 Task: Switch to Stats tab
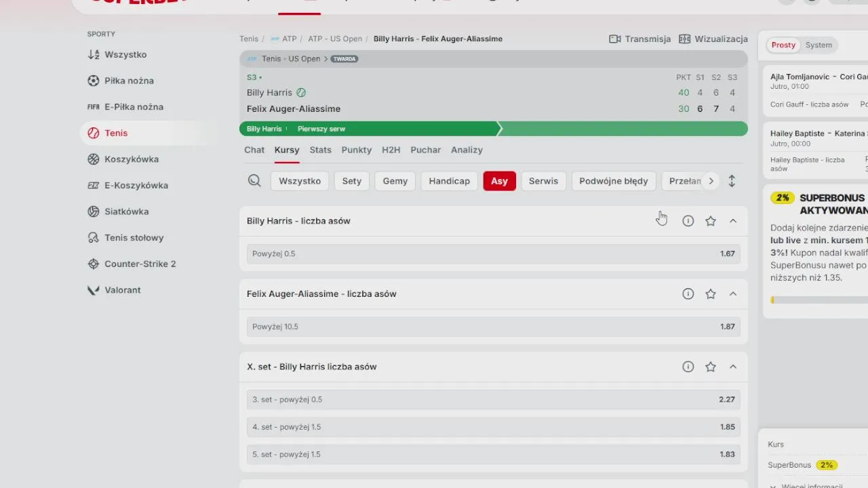pos(321,150)
